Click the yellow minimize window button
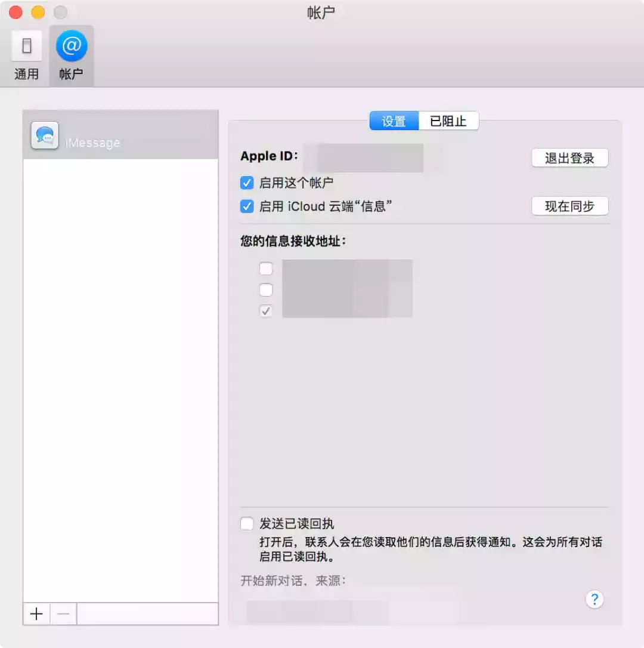Screen dimensions: 644x648 (38, 13)
